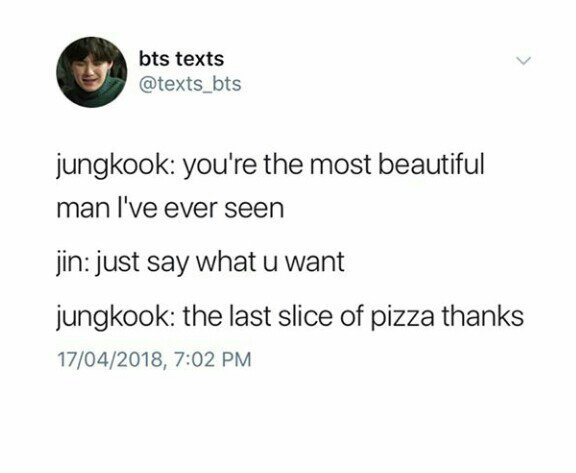Select the 'jin:' speaker label
Image resolution: width=576 pixels, height=473 pixels.
tap(72, 263)
